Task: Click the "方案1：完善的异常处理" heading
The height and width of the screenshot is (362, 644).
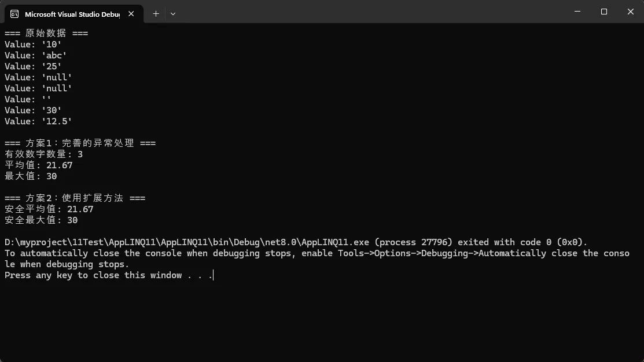Action: click(x=80, y=143)
